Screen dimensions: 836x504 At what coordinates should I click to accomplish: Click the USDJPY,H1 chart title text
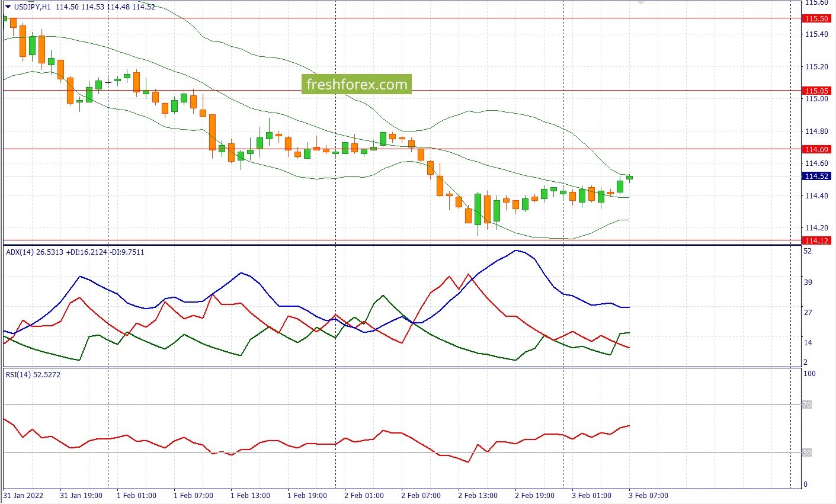(x=33, y=7)
